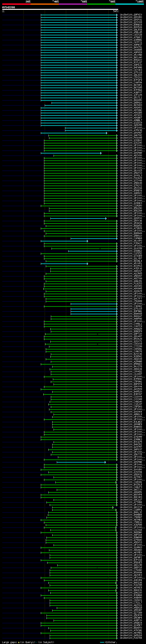This screenshot has height=644, width=146.
Task: Select hit UniRef100_Q45U16
Action: (131, 636)
